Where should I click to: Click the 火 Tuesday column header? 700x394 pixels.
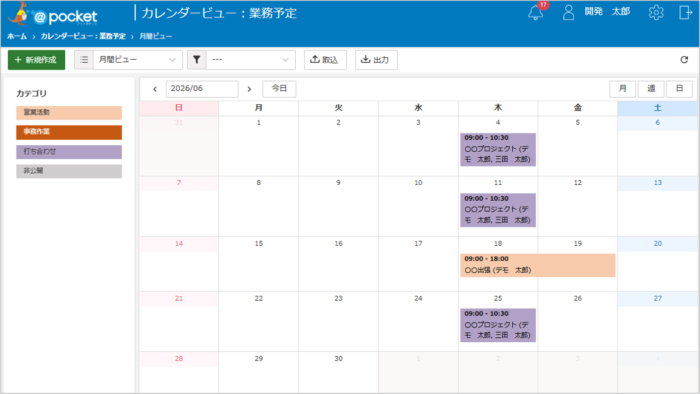[x=338, y=108]
